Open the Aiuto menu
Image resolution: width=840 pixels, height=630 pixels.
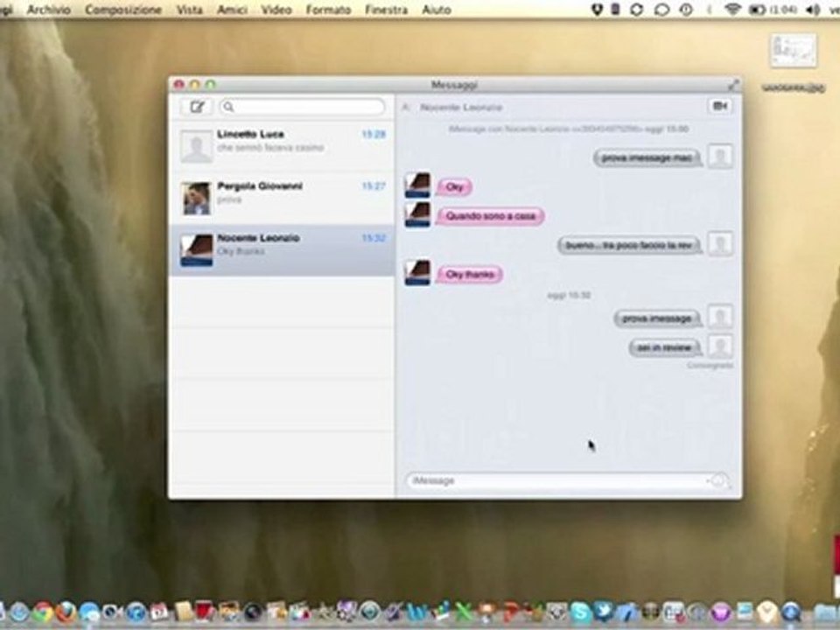(436, 10)
